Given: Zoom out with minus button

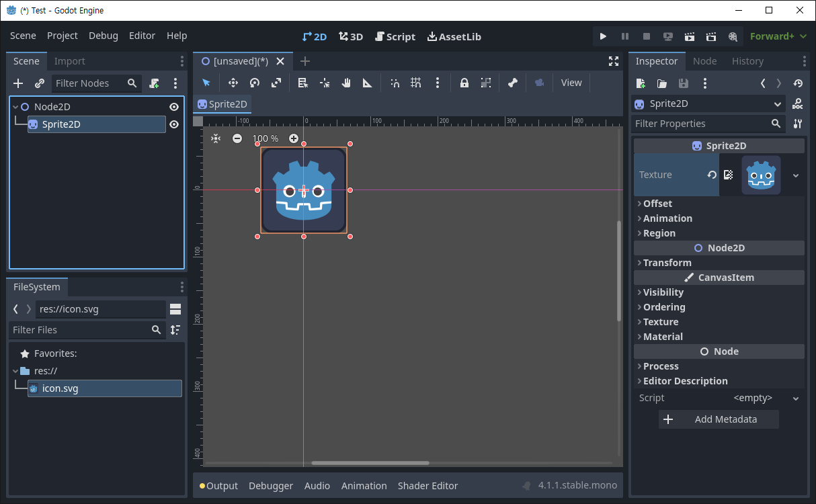Looking at the screenshot, I should click(x=237, y=138).
